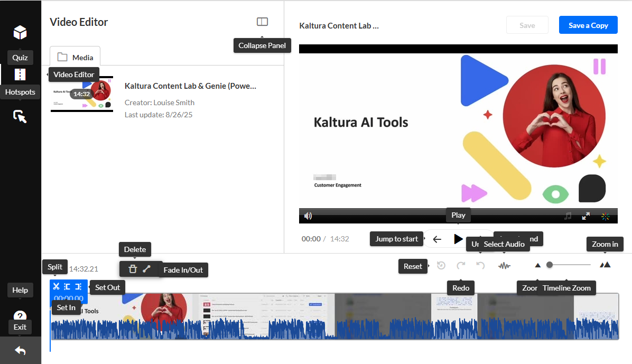
Task: Open the Quiz cube icon in sidebar
Action: [x=20, y=33]
